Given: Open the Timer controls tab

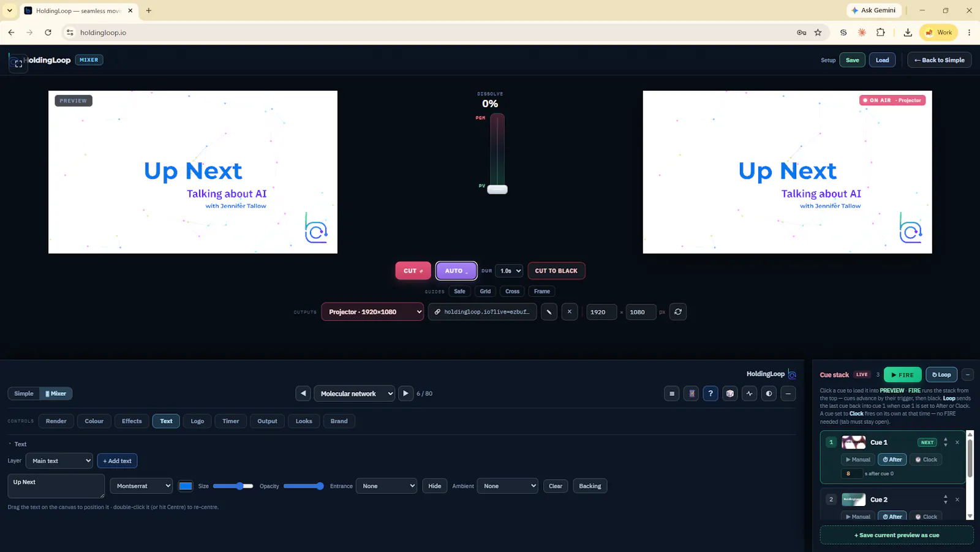Looking at the screenshot, I should click(231, 421).
